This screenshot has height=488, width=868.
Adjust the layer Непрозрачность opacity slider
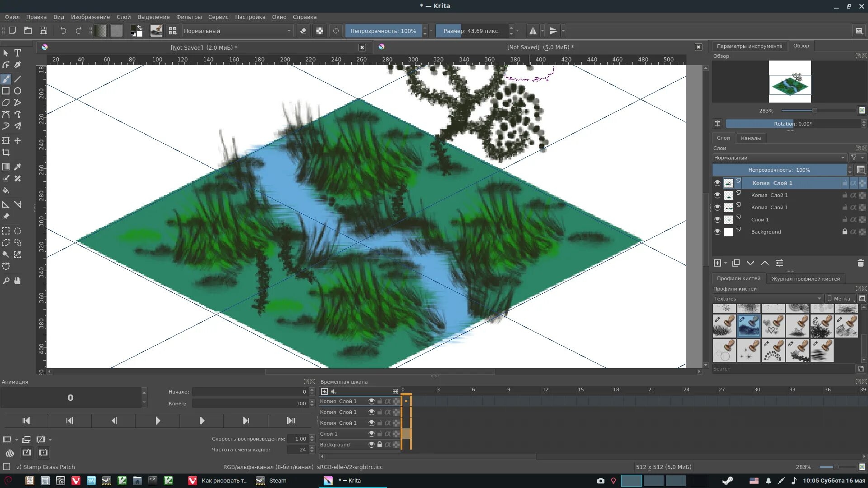click(x=778, y=170)
